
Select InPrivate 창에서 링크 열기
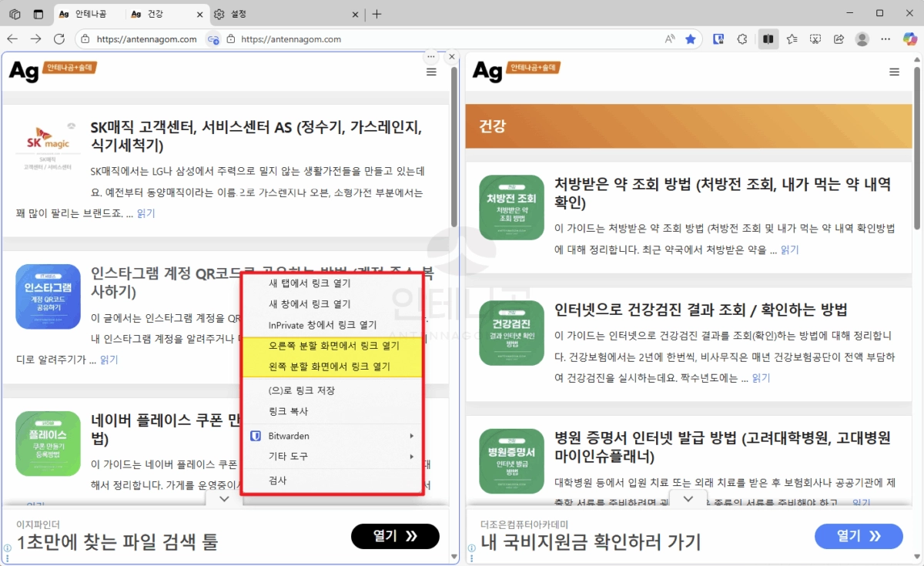click(332, 325)
